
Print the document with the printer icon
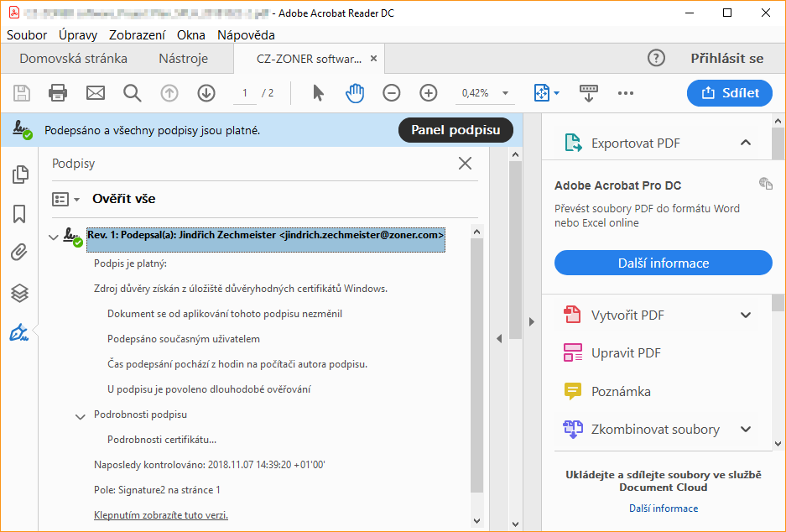58,93
